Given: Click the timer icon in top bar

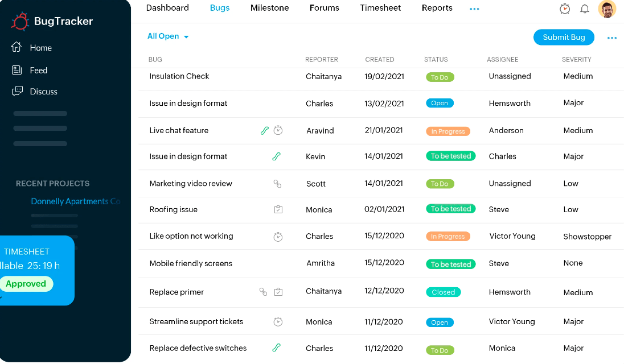Looking at the screenshot, I should point(565,9).
